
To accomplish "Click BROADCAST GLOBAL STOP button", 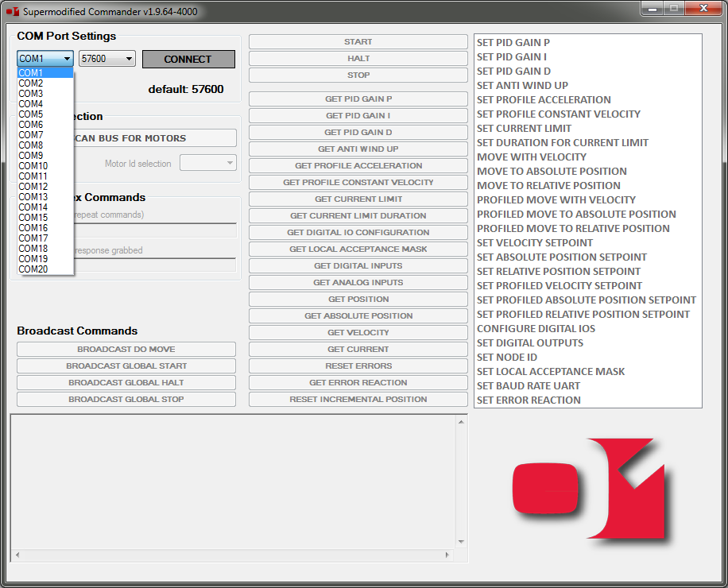I will point(126,400).
